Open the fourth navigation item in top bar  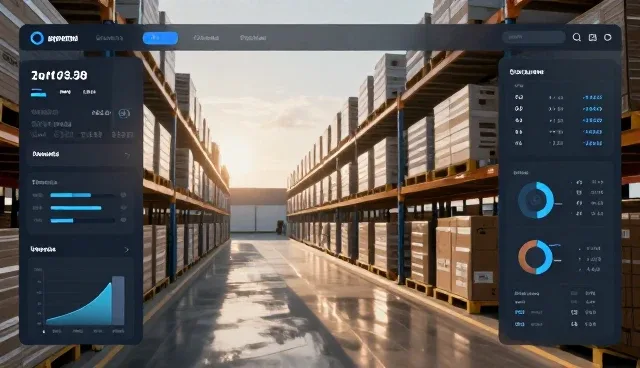253,38
